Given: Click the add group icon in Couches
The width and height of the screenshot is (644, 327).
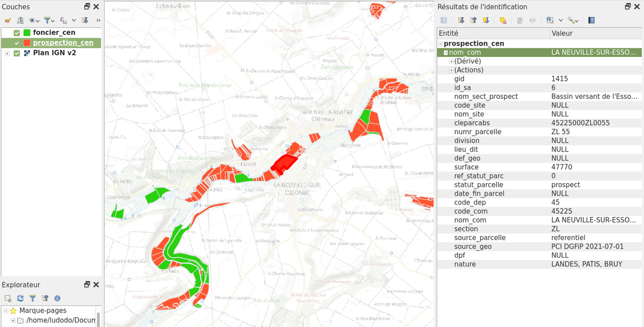Looking at the screenshot, I should [20, 20].
